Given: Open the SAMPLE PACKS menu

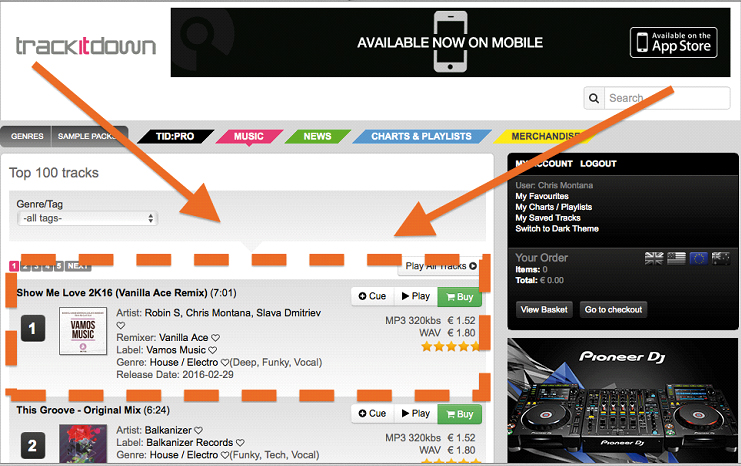Looking at the screenshot, I should (x=88, y=137).
